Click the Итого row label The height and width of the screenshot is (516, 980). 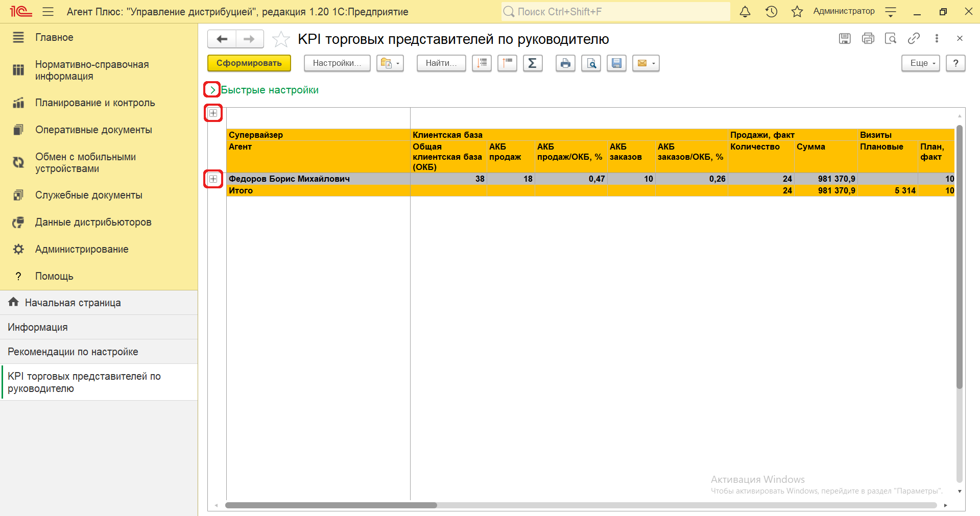pyautogui.click(x=241, y=190)
